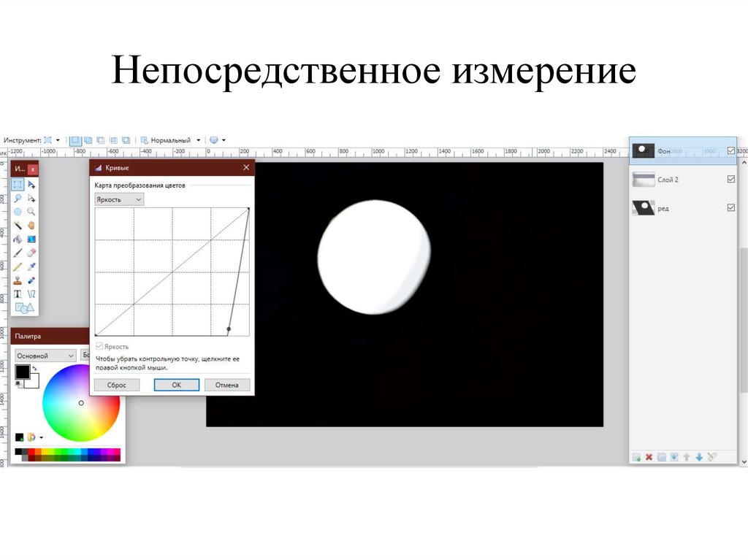Viewport: 748px width, 560px height.
Task: Select the ред layer thumbnail
Action: (x=644, y=208)
